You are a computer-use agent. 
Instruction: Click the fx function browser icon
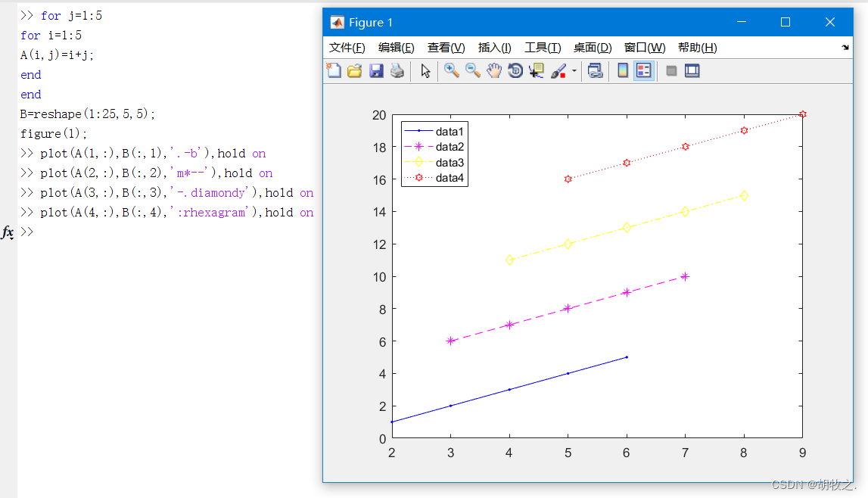pyautogui.click(x=8, y=232)
